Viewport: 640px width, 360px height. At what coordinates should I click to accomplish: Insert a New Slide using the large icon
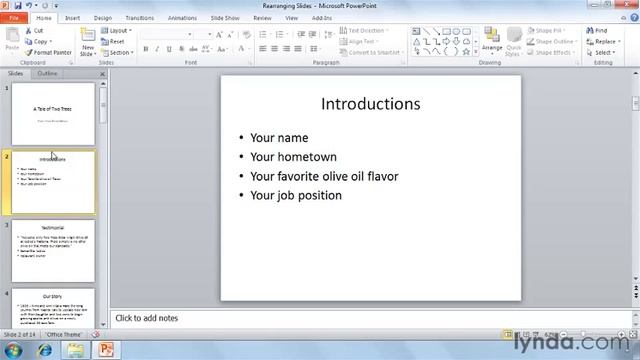coord(88,36)
